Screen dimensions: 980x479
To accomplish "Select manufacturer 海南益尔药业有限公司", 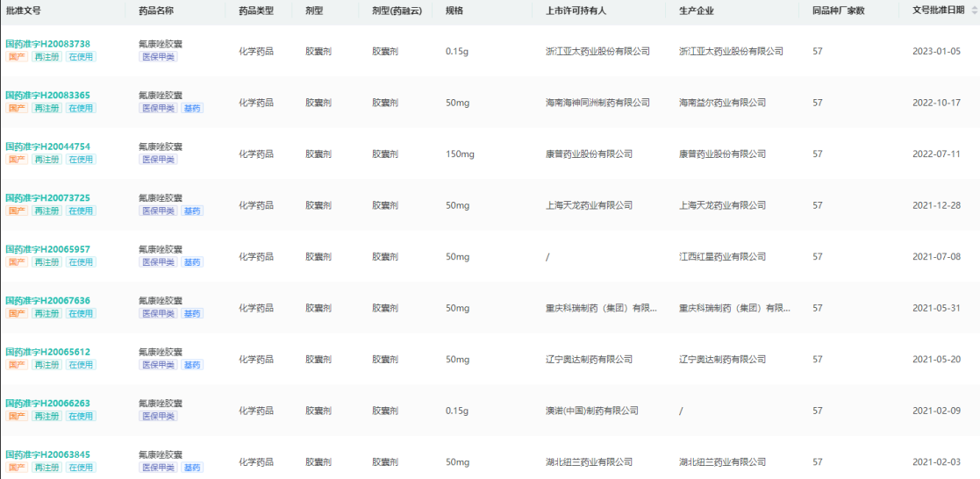I will [x=723, y=103].
